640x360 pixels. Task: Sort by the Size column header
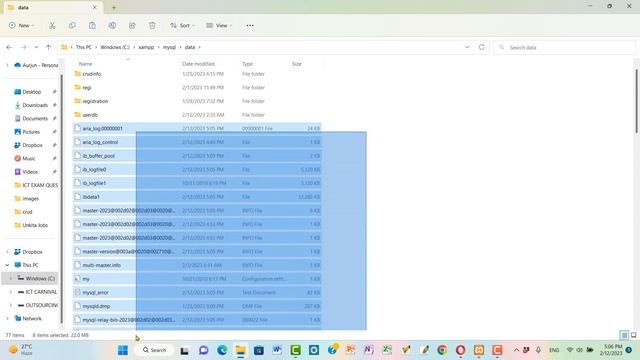point(297,64)
